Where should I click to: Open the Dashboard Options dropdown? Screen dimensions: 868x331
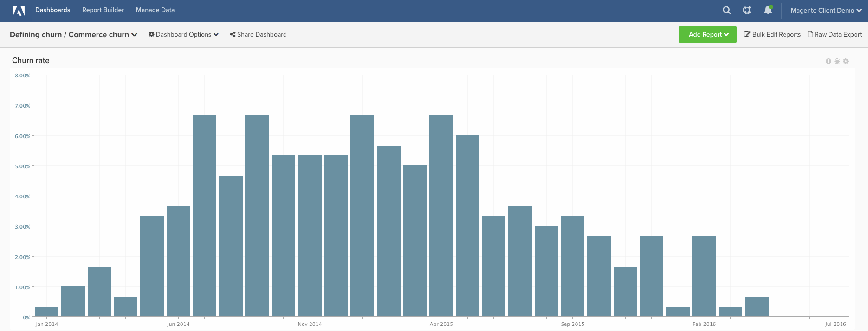pyautogui.click(x=183, y=35)
